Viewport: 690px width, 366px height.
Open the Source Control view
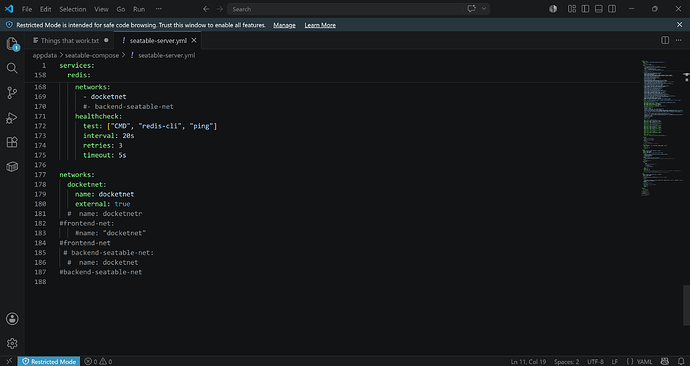tap(12, 93)
